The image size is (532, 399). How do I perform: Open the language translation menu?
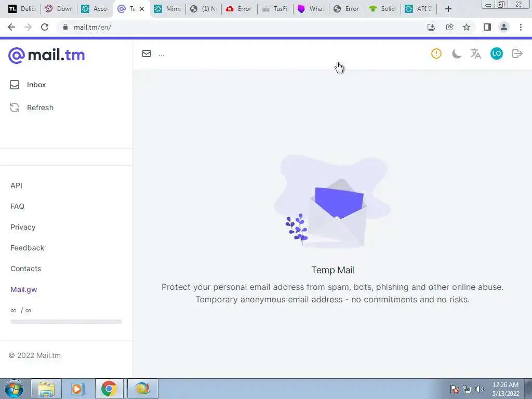[476, 54]
